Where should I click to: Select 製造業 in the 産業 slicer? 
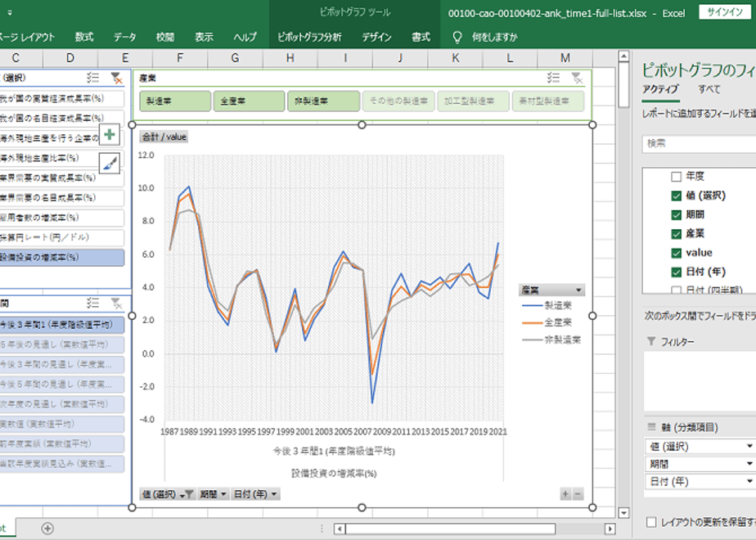tap(175, 101)
